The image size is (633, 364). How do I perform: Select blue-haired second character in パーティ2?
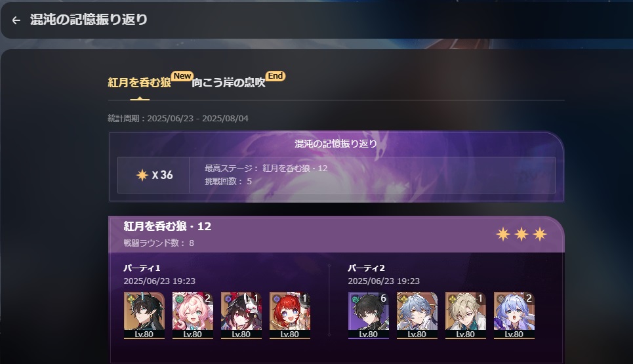417,315
